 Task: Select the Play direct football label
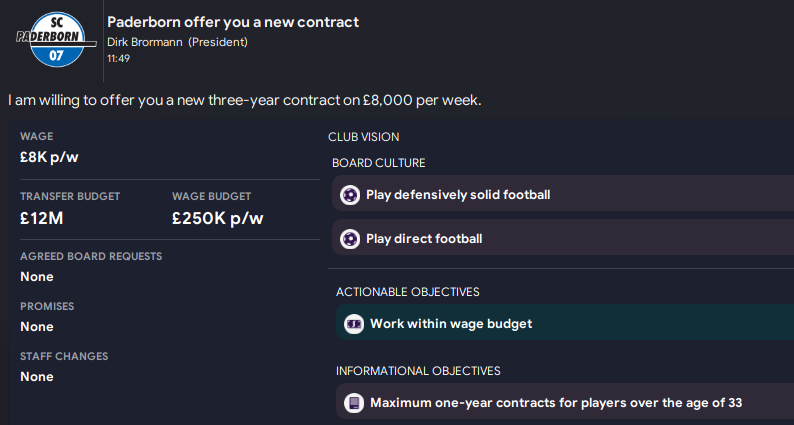point(424,239)
